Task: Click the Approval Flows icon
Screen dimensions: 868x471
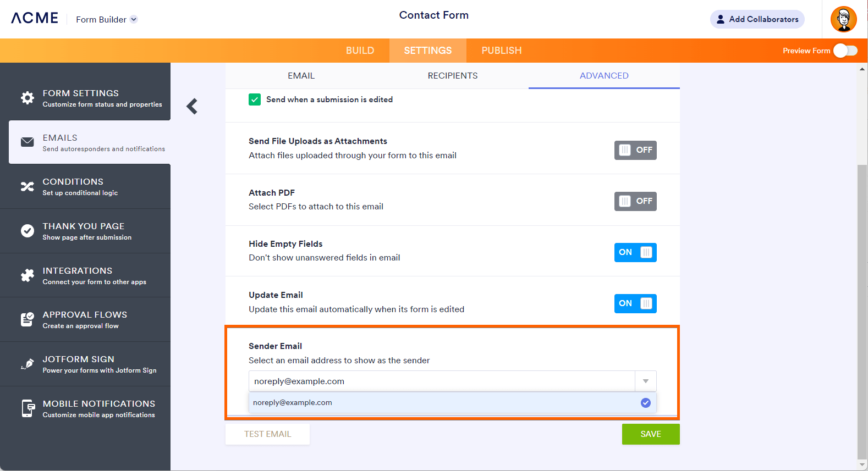Action: pos(28,319)
